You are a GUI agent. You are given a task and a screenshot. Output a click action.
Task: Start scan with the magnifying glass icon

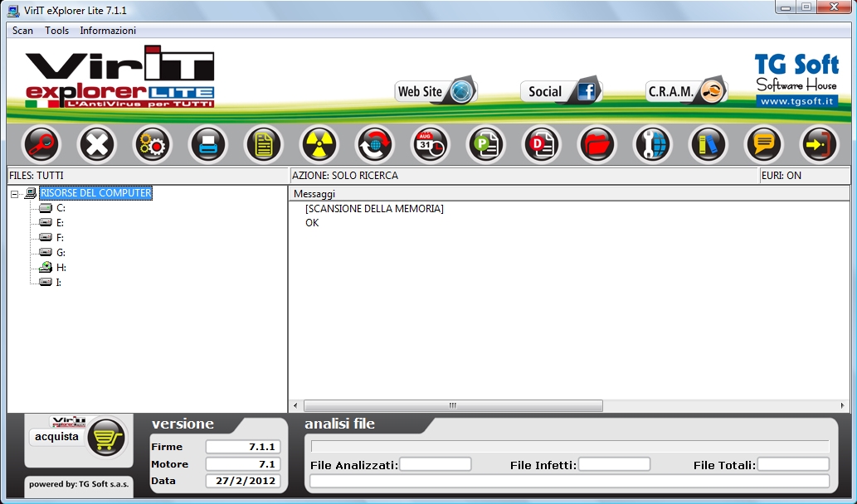(x=41, y=145)
